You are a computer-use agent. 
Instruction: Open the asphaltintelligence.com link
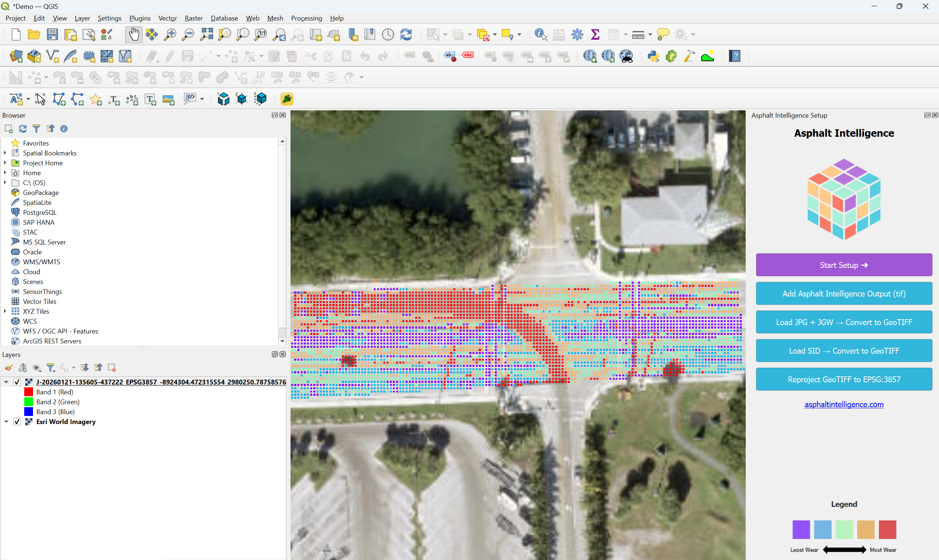tap(844, 405)
